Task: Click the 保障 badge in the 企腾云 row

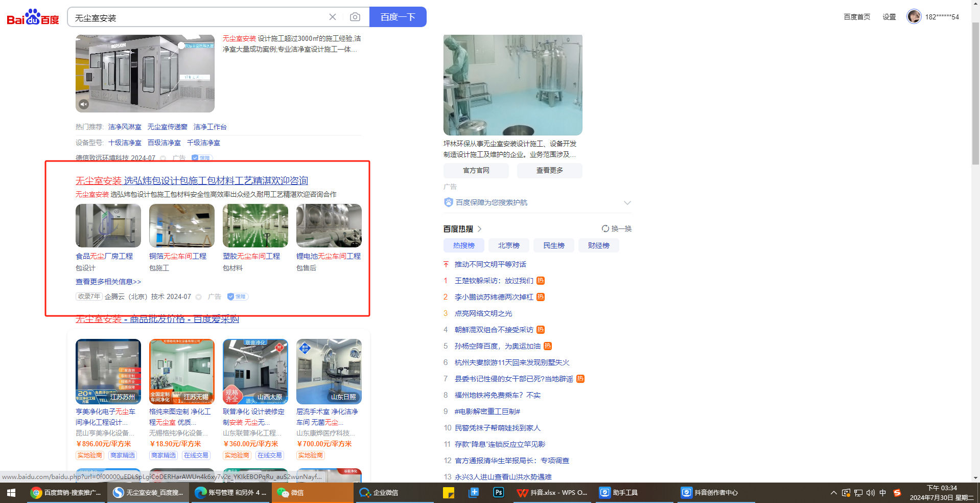Action: point(237,296)
